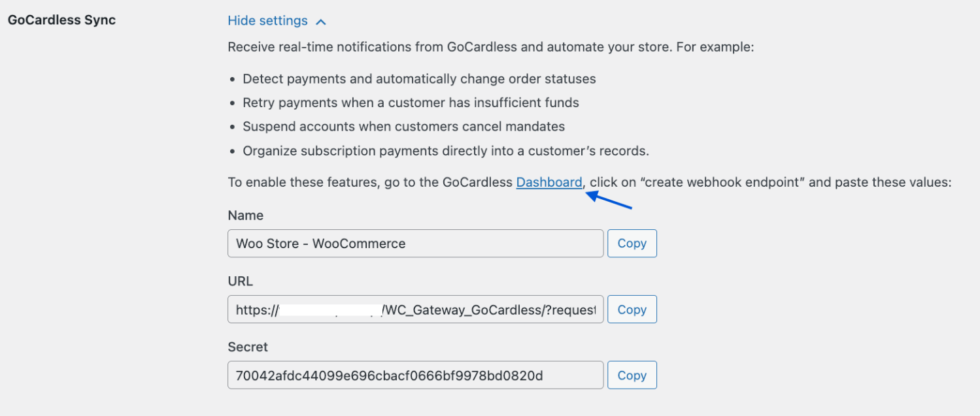Click the URL label above the endpoint field

pyautogui.click(x=240, y=281)
